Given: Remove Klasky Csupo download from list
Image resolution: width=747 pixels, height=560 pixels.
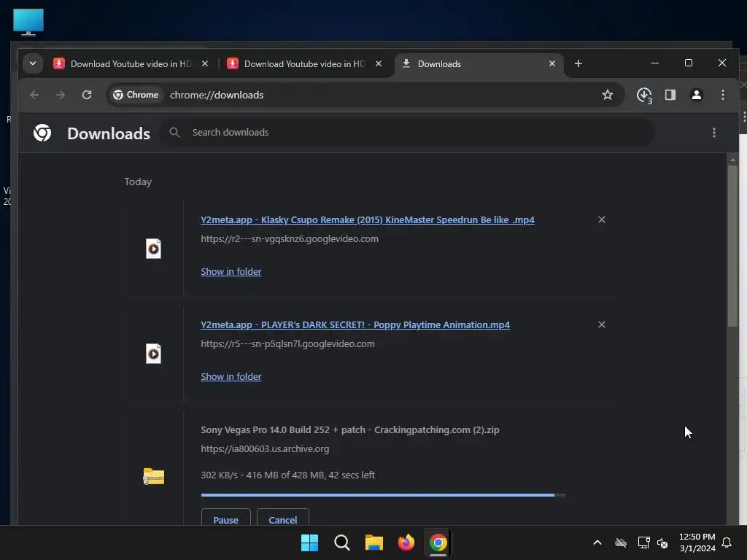Looking at the screenshot, I should click(x=602, y=219).
